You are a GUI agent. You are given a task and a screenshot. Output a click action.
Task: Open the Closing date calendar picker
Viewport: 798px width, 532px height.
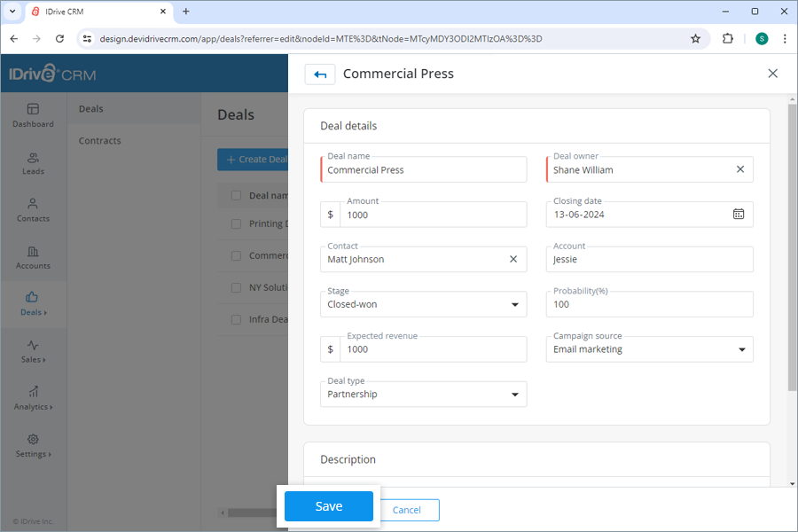[x=739, y=214]
